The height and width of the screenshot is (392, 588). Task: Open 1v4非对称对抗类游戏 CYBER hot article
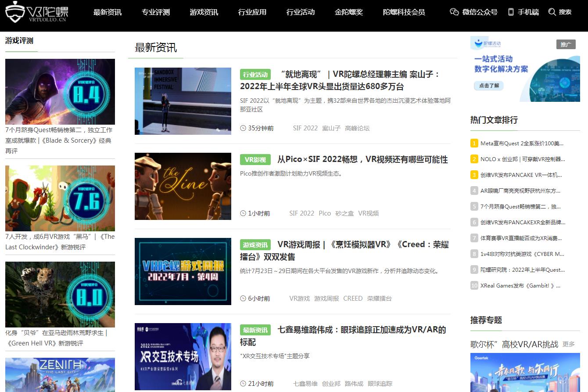pos(523,254)
